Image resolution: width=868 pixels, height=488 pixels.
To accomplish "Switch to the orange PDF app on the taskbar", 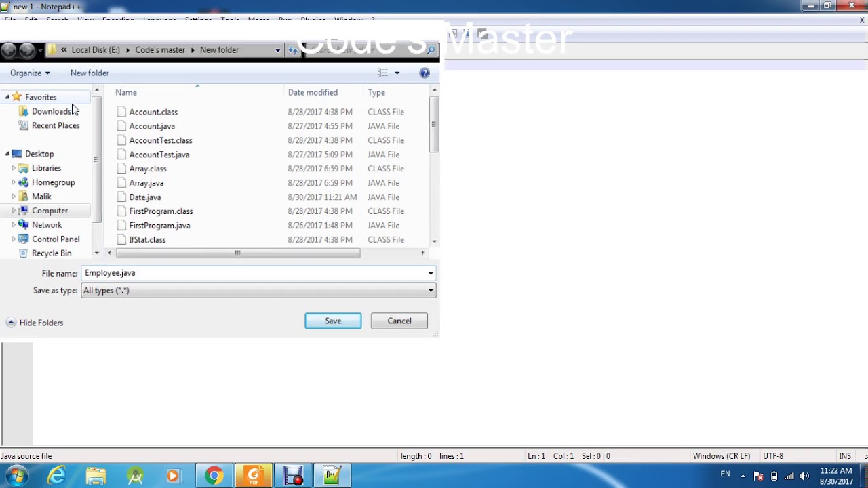I will pos(253,476).
